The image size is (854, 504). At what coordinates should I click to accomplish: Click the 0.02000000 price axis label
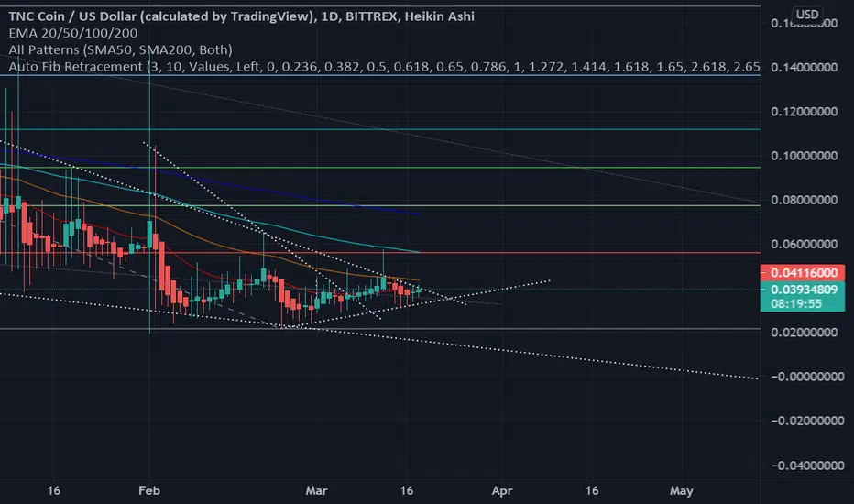tap(804, 333)
